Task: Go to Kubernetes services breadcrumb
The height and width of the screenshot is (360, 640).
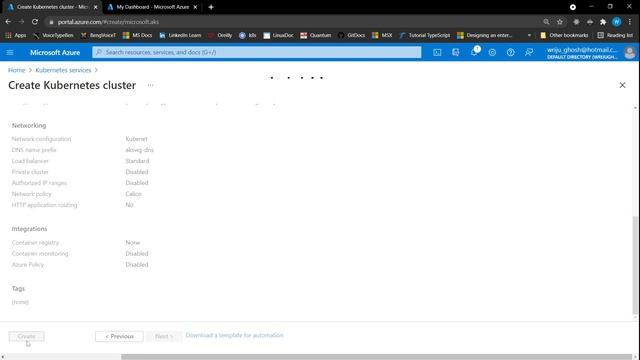Action: click(x=63, y=70)
